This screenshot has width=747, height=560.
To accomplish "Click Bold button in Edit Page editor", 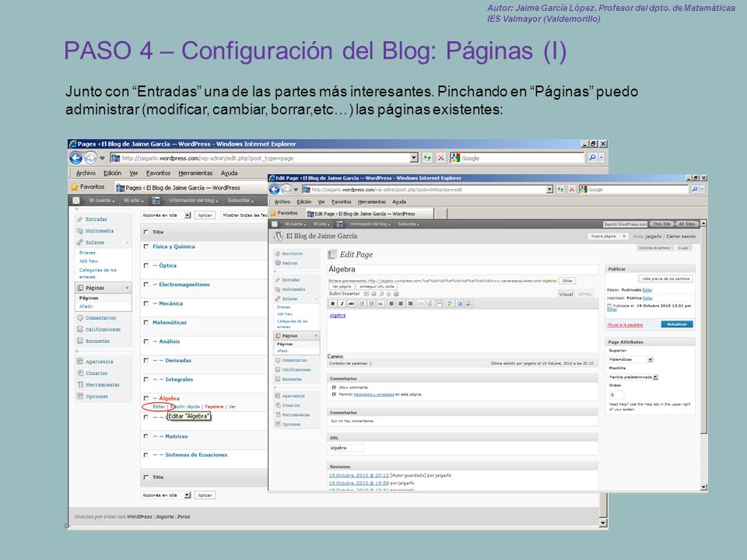I will coord(333,303).
